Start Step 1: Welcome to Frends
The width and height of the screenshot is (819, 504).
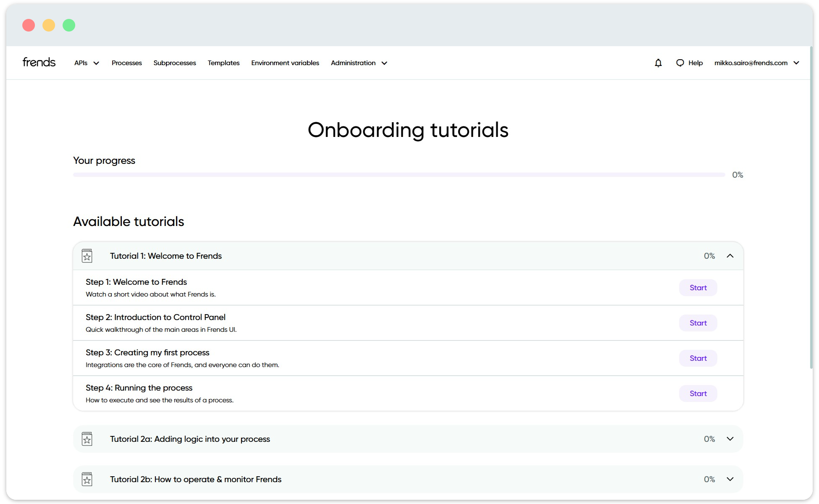pyautogui.click(x=698, y=288)
